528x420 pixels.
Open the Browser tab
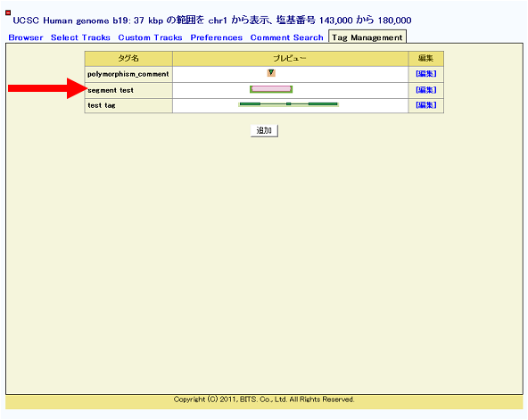coord(26,37)
